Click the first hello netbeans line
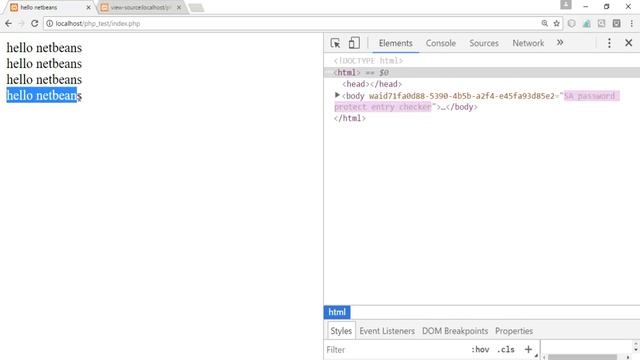 [44, 48]
